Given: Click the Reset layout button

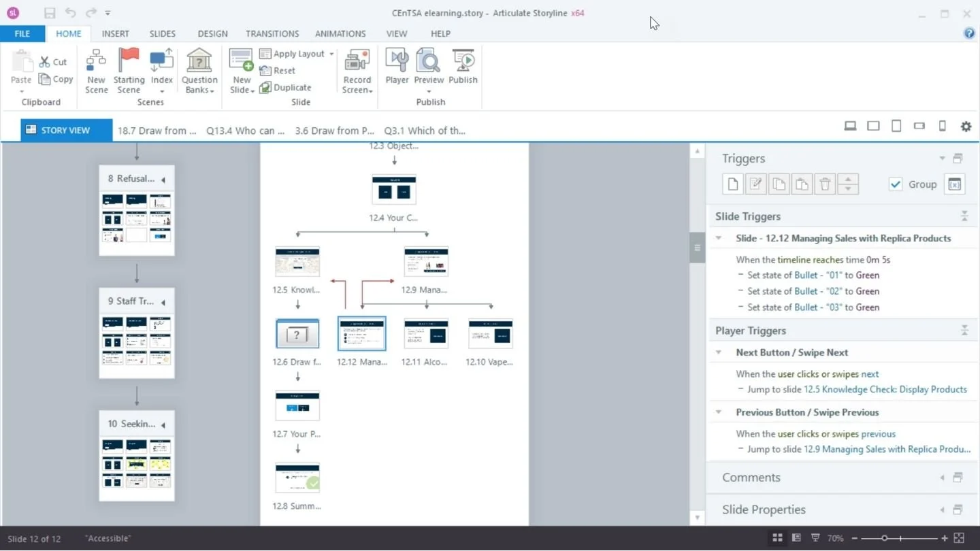Looking at the screenshot, I should pyautogui.click(x=278, y=71).
